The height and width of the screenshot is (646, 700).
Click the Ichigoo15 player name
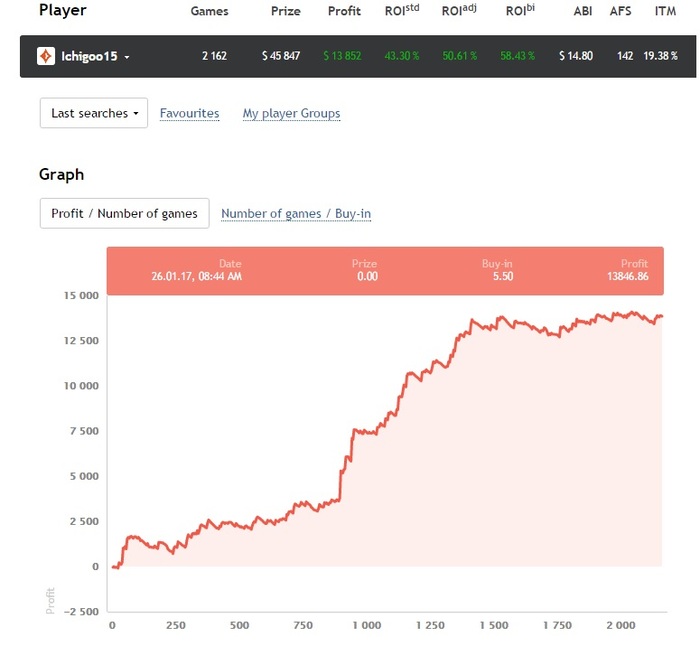tap(89, 57)
